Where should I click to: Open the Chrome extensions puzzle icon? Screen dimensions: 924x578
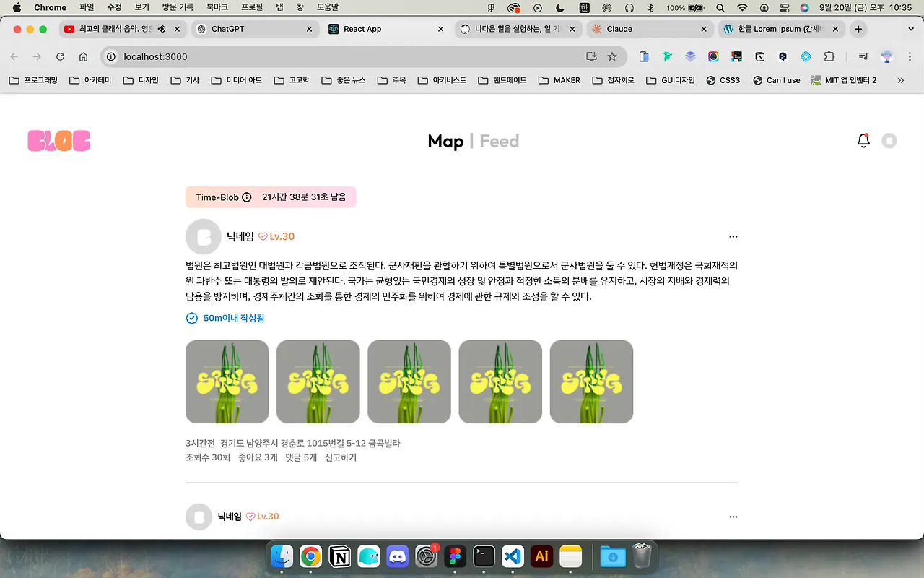[829, 56]
